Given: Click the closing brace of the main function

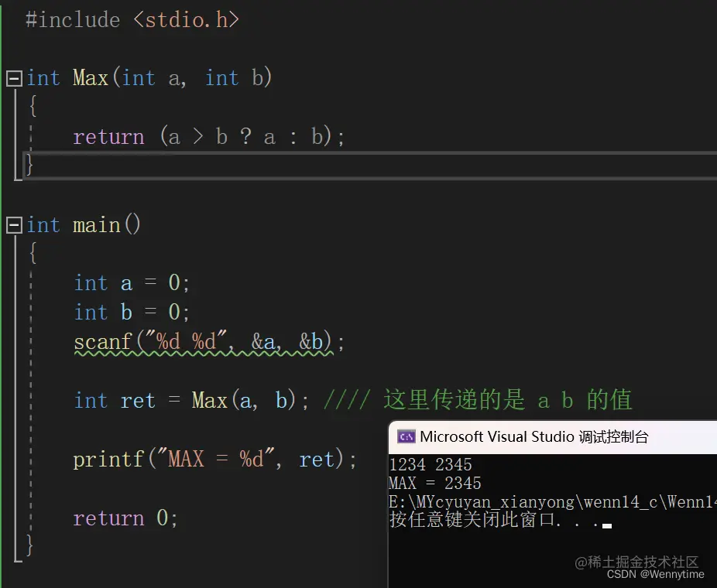Looking at the screenshot, I should pos(29,545).
